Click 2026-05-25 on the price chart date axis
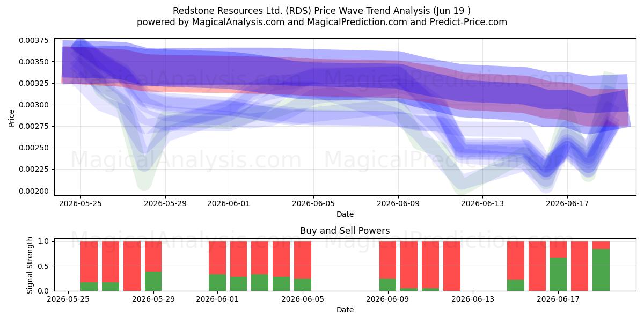The width and height of the screenshot is (644, 322). [80, 203]
